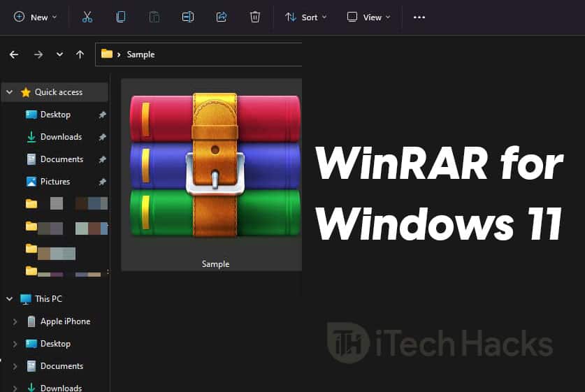Open pinned Downloads in Quick access
The height and width of the screenshot is (392, 585).
[61, 137]
